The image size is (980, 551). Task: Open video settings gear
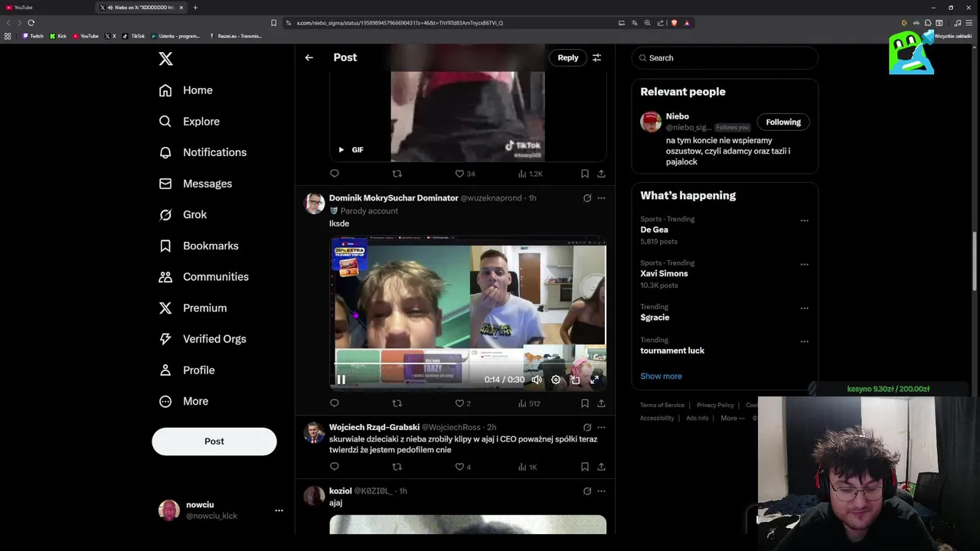(556, 380)
